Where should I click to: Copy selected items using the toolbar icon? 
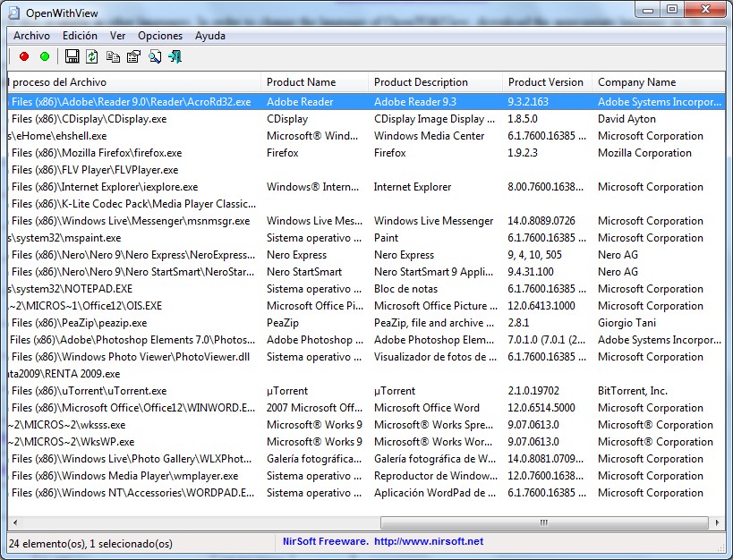point(113,56)
